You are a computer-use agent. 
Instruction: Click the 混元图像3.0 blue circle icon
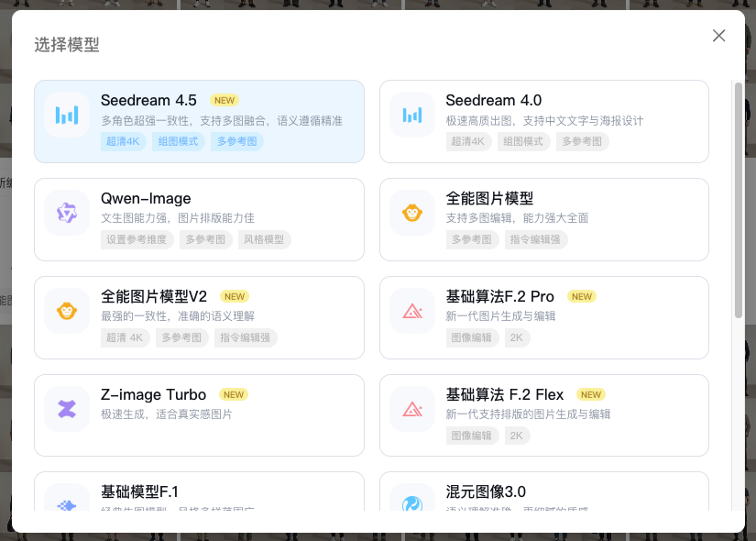pos(412,503)
